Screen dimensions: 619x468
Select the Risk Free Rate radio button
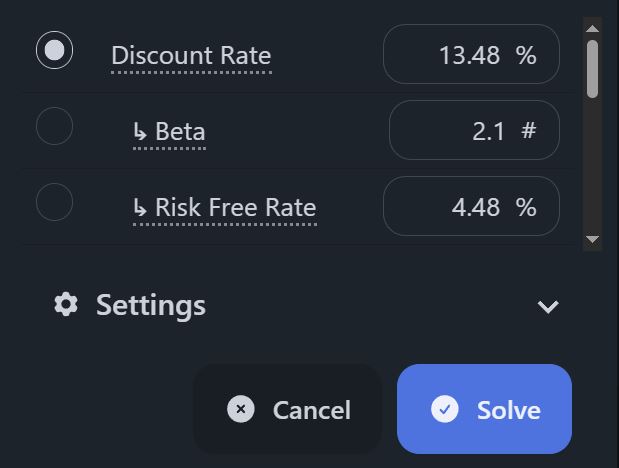point(54,202)
